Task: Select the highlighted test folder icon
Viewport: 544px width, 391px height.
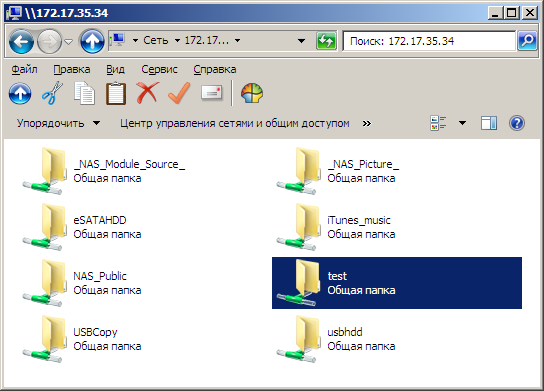Action: pos(299,283)
